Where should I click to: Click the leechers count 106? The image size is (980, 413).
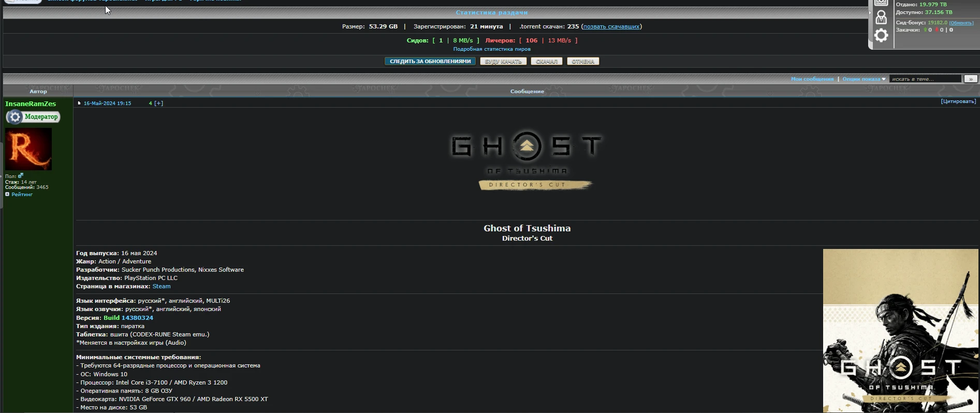532,40
